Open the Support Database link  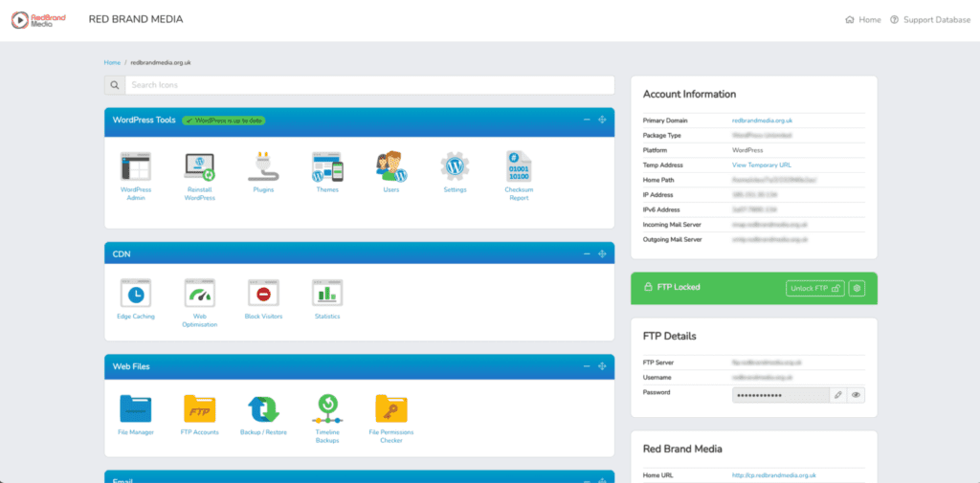click(x=930, y=20)
